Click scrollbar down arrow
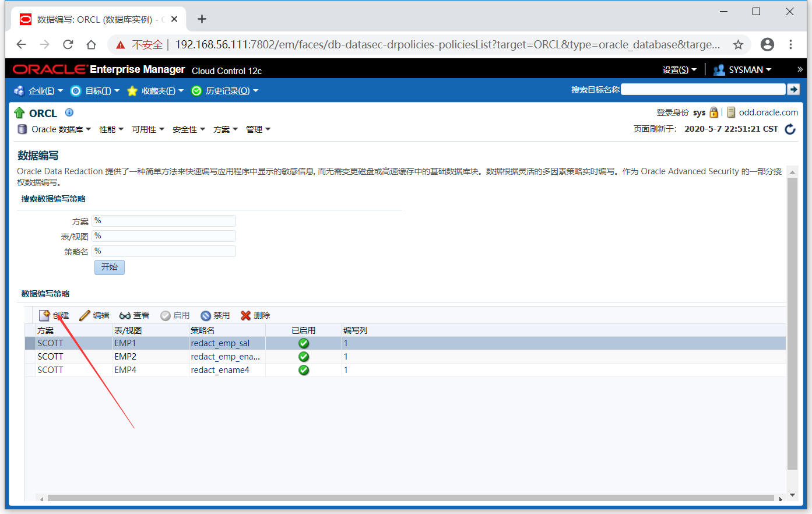Image resolution: width=812 pixels, height=514 pixels. tap(792, 495)
